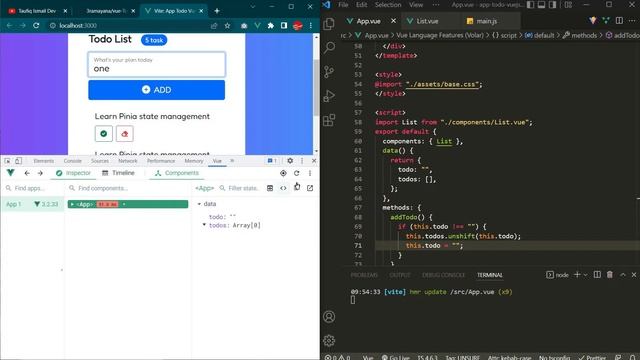This screenshot has width=640, height=360.
Task: Select App 1 in apps list
Action: [x=32, y=204]
